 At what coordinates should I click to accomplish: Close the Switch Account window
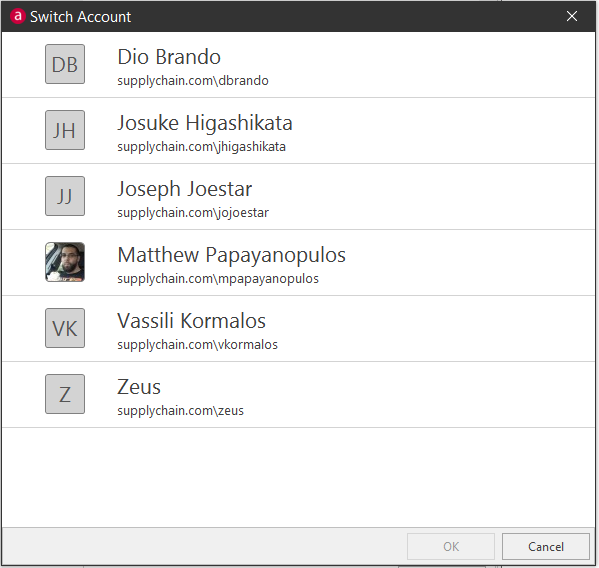(x=571, y=16)
